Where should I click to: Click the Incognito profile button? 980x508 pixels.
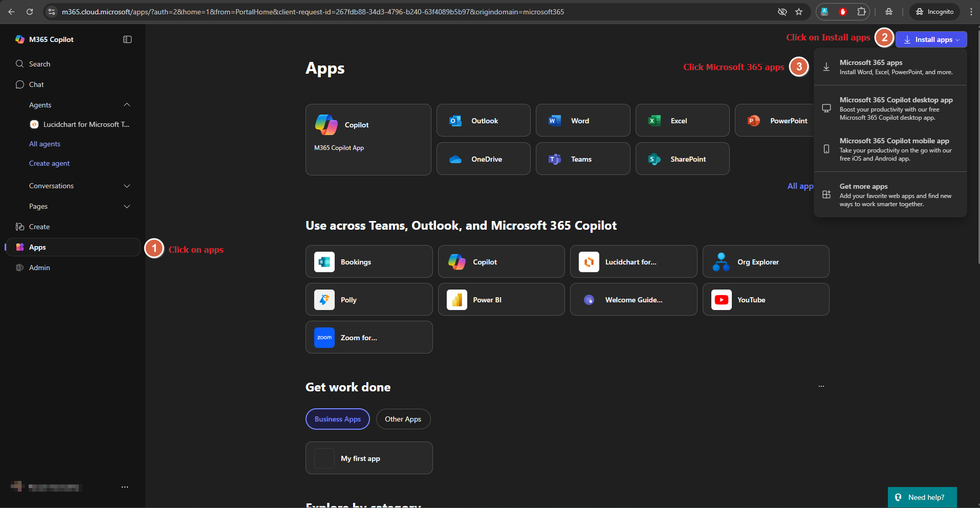(x=934, y=12)
